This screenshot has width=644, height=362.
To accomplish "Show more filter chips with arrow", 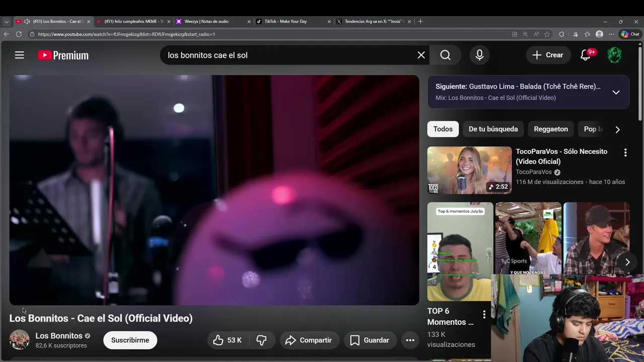I will coord(617,129).
